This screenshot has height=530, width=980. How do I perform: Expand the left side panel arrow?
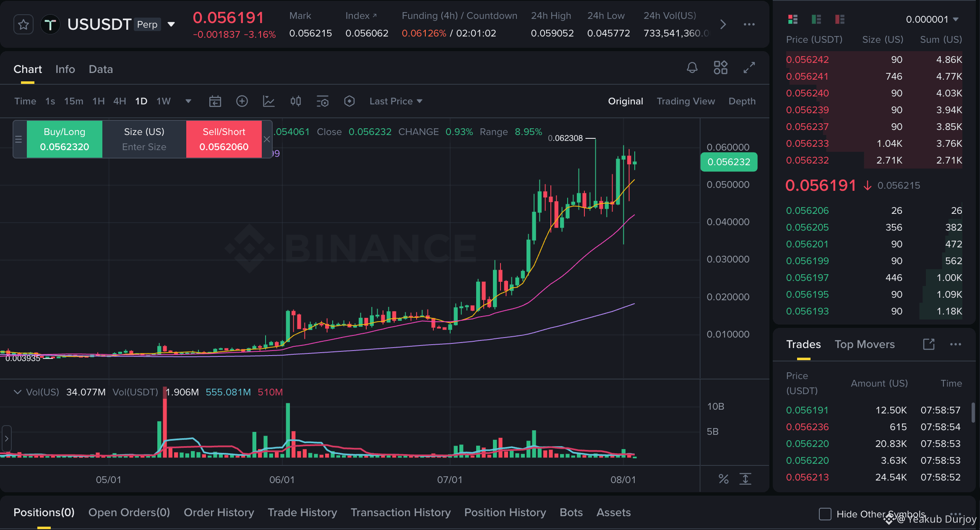[x=6, y=439]
